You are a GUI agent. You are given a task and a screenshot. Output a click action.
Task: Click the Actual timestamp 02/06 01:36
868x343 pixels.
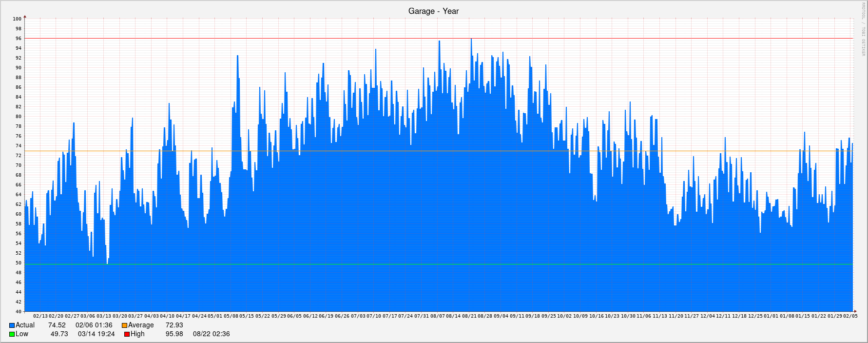click(x=94, y=325)
